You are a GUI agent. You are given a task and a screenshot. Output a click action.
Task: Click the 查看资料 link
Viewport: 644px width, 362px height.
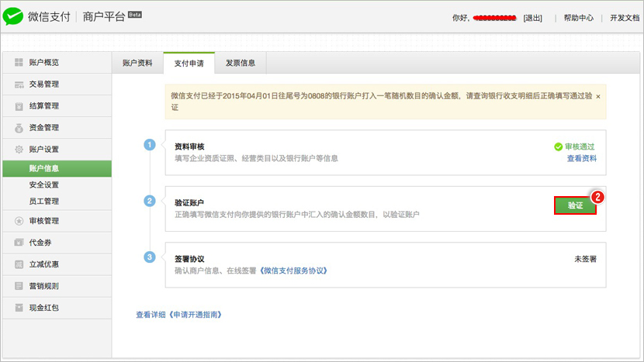581,158
